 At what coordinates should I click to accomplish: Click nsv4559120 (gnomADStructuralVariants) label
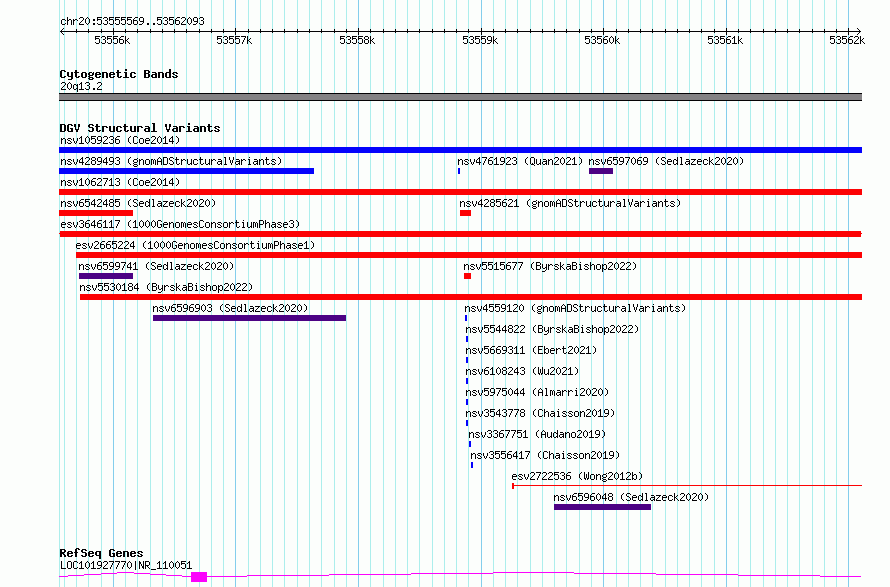coord(575,308)
